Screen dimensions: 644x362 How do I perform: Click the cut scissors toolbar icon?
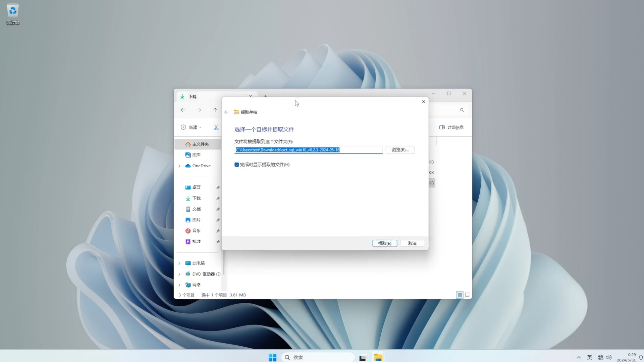(216, 127)
